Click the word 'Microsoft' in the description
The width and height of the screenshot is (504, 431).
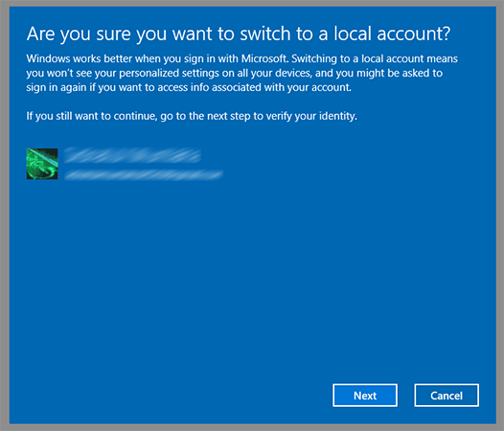263,58
